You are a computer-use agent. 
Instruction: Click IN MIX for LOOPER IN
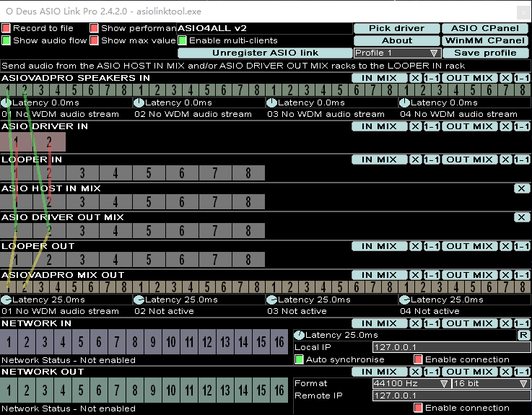pyautogui.click(x=379, y=160)
